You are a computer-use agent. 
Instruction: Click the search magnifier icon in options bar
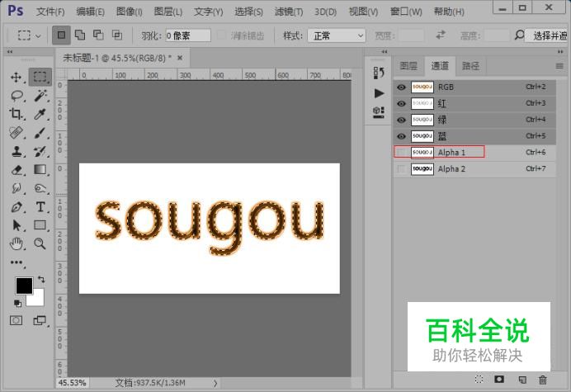pos(519,35)
